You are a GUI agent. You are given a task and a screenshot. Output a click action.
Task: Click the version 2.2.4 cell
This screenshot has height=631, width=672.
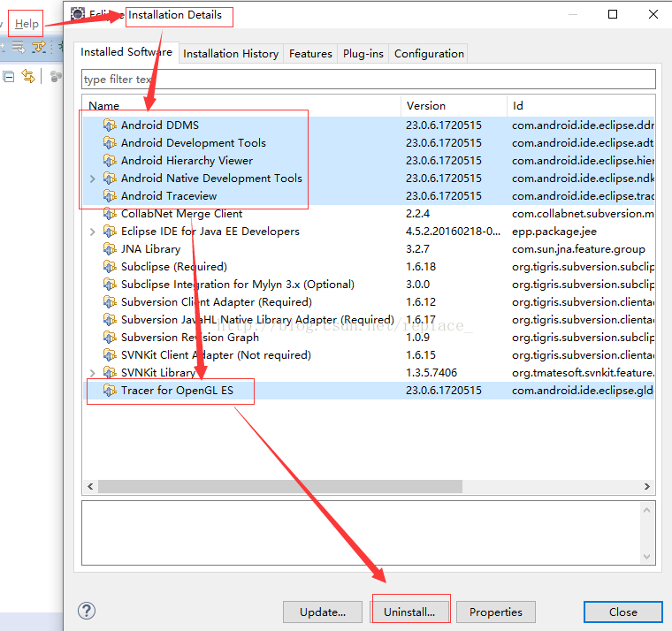pos(418,213)
